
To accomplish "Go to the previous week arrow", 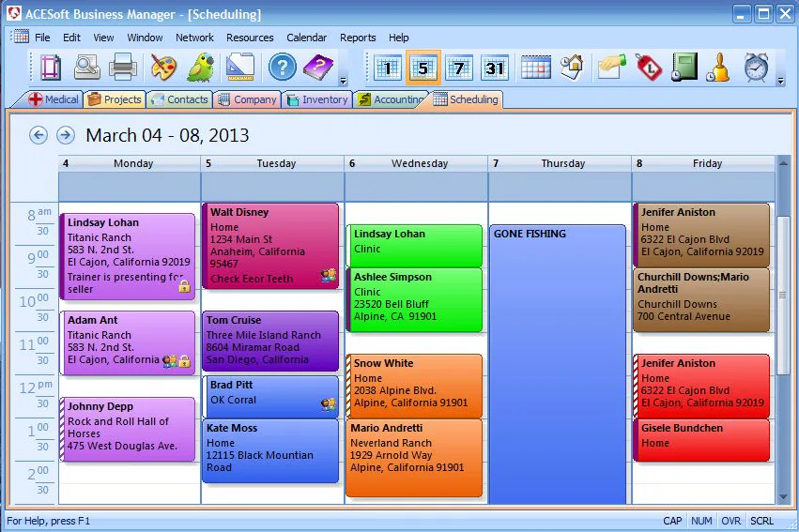I will tap(38, 135).
